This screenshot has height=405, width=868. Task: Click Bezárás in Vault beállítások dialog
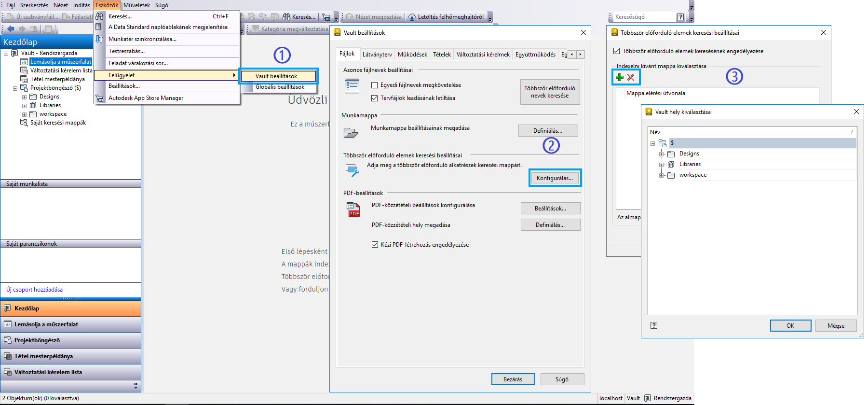(x=513, y=379)
